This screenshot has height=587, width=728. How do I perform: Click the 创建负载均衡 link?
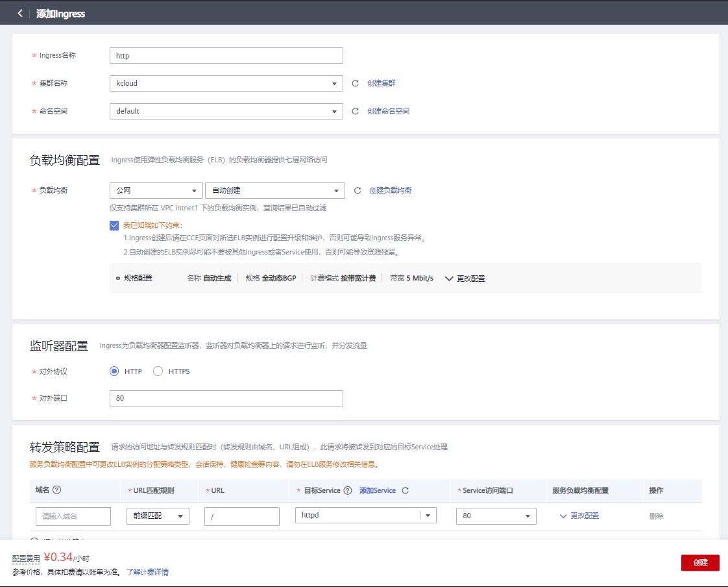pos(391,190)
